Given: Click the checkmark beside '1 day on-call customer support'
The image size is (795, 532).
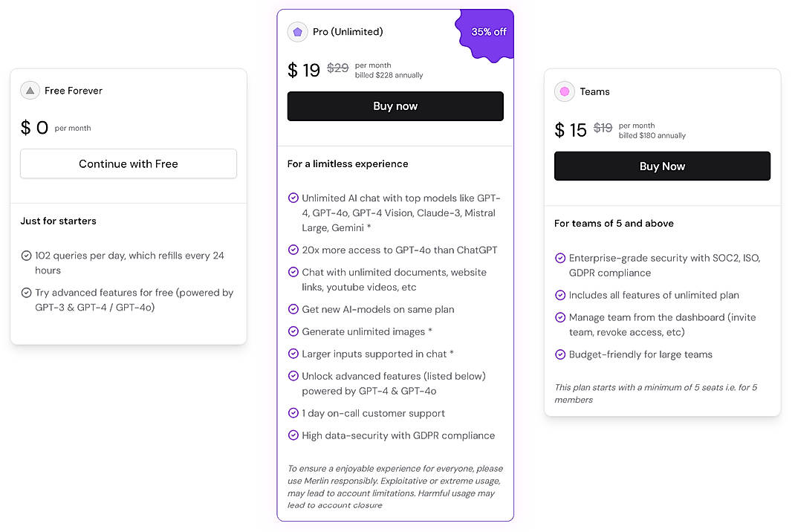Looking at the screenshot, I should tap(293, 413).
